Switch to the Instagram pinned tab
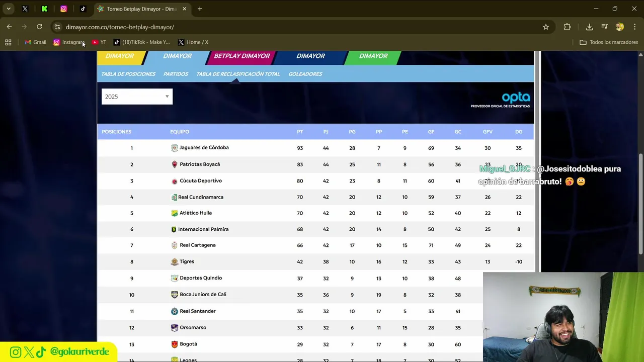Screen dimensions: 644x362 click(63, 9)
